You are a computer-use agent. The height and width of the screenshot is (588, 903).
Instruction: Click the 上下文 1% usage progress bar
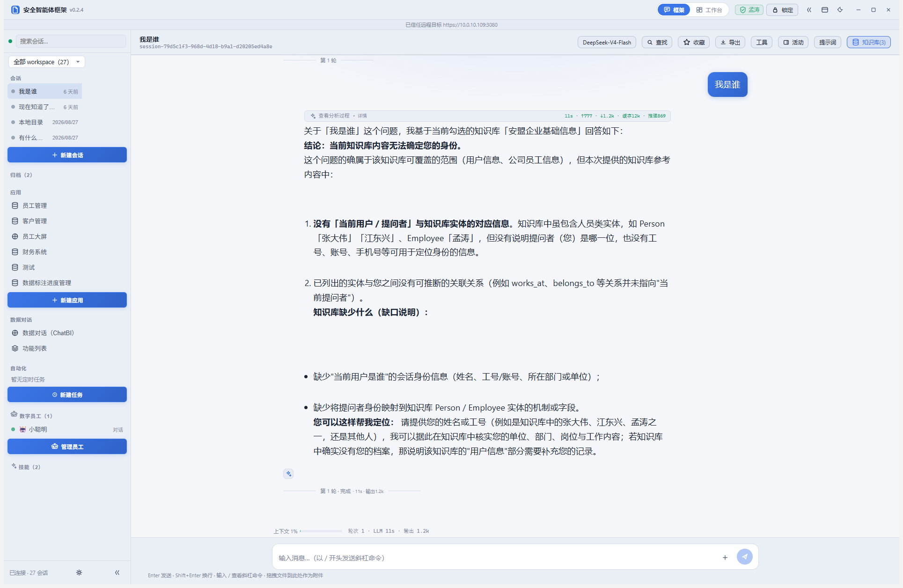[x=321, y=531]
